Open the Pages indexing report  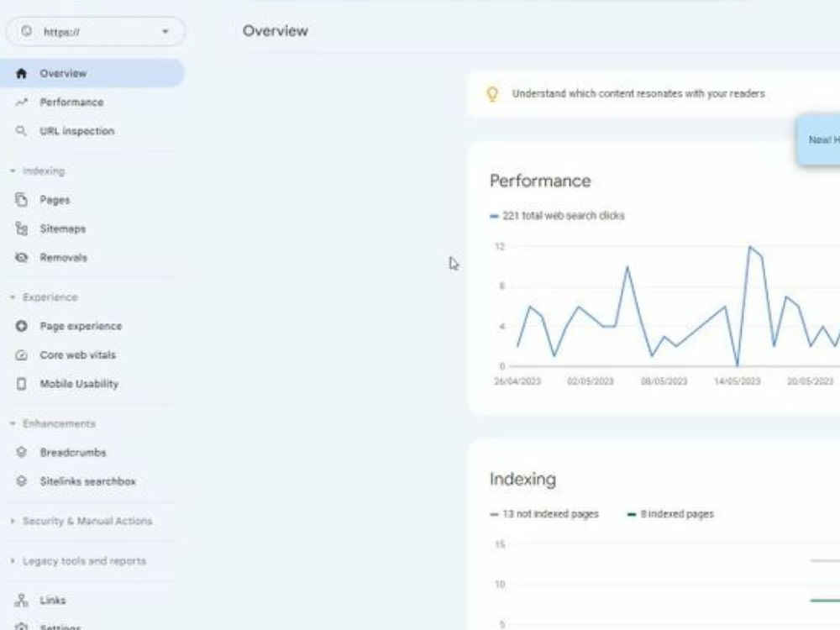(x=92, y=200)
